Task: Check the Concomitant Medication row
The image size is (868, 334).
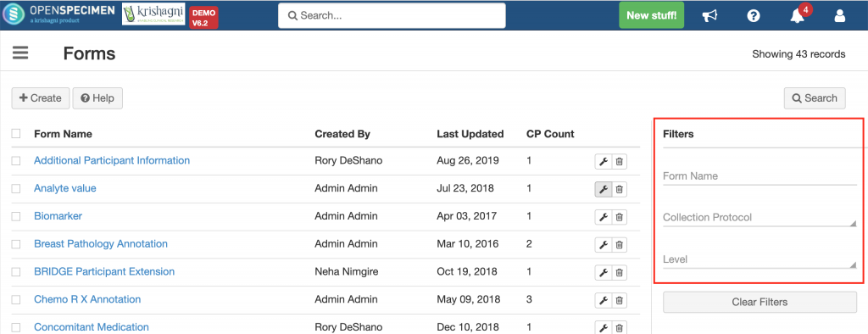Action: (x=16, y=327)
